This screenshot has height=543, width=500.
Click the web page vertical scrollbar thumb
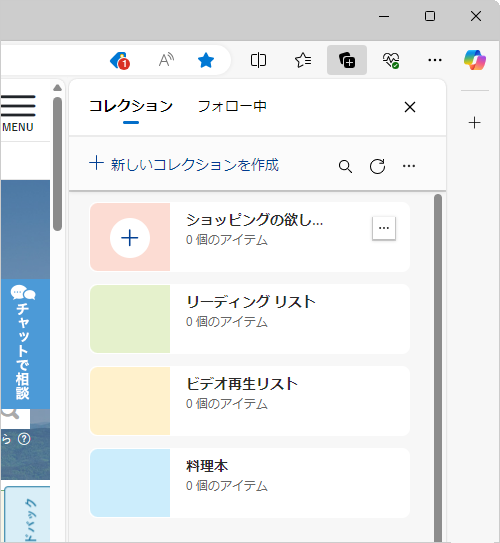(57, 164)
